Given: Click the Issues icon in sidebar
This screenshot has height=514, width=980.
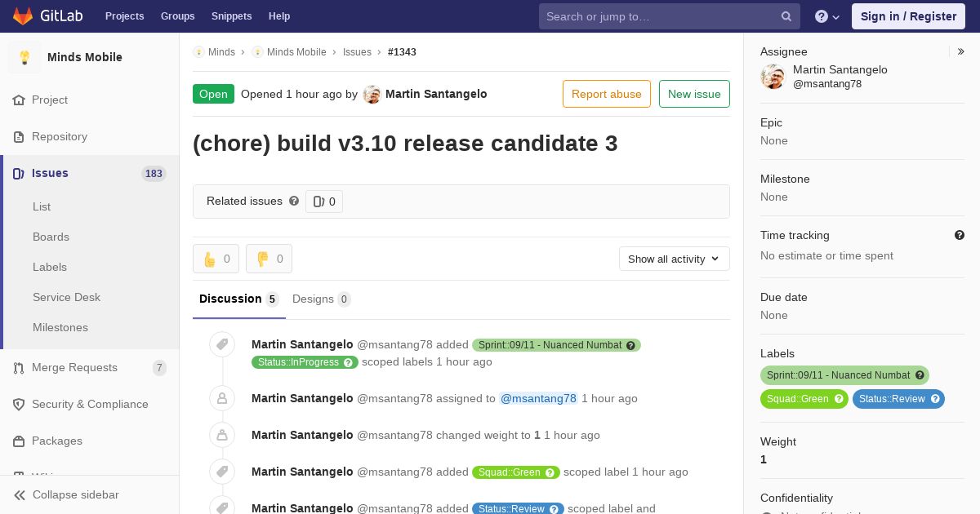Looking at the screenshot, I should (x=19, y=174).
